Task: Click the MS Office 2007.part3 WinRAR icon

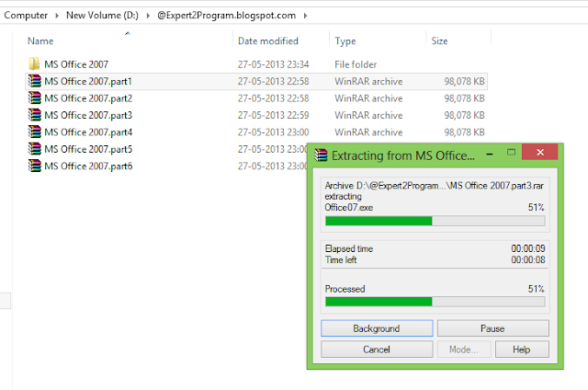Action: (35, 115)
